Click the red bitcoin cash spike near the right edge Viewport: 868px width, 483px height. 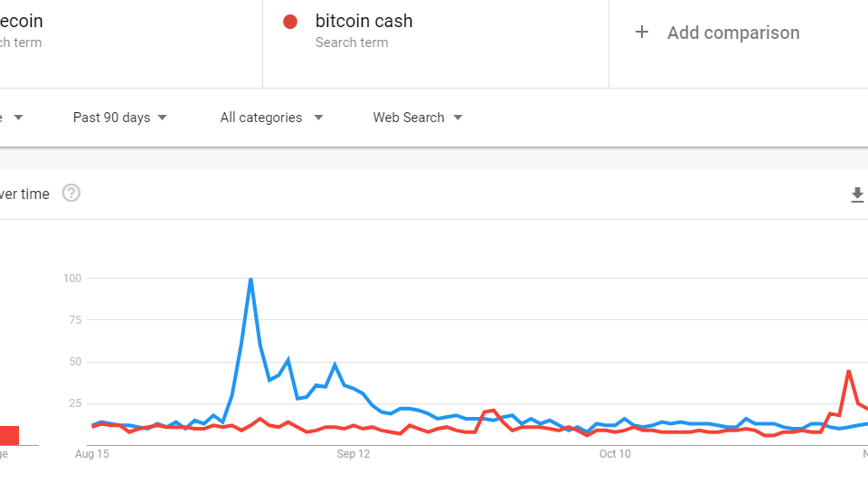pos(849,371)
